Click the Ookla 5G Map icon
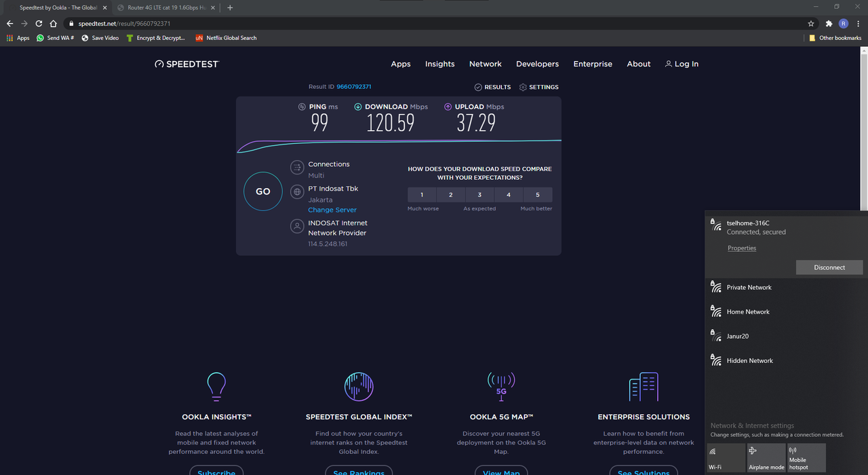 click(501, 386)
